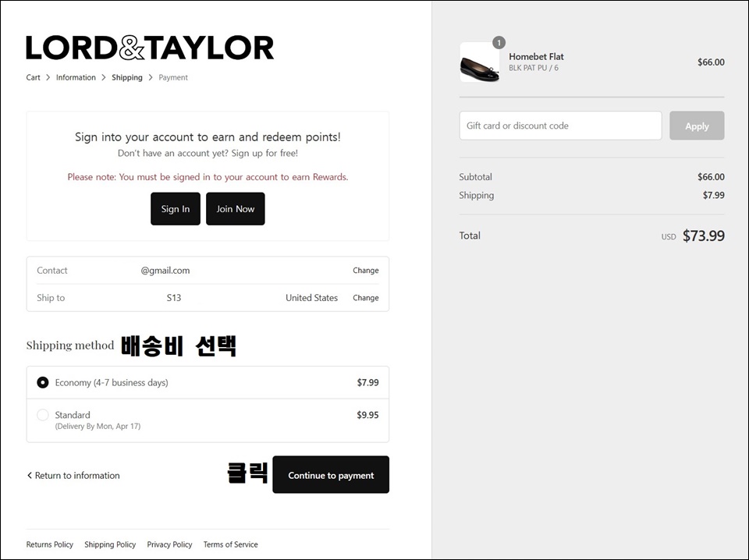Click the Delivery By Mon, Apr 17 text

point(98,426)
